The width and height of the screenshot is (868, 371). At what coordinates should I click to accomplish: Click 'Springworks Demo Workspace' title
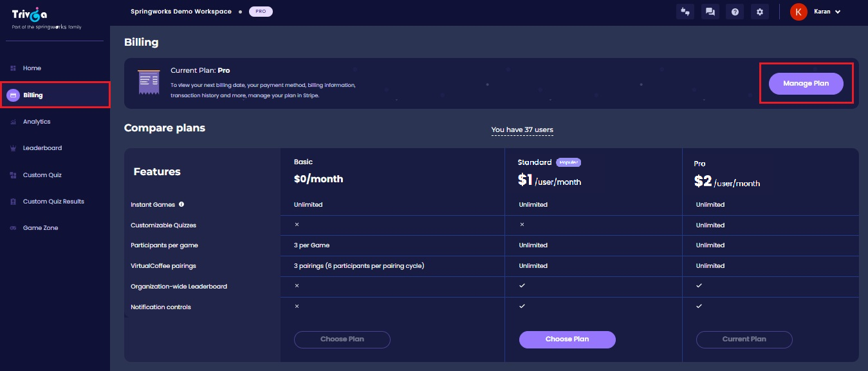(181, 12)
